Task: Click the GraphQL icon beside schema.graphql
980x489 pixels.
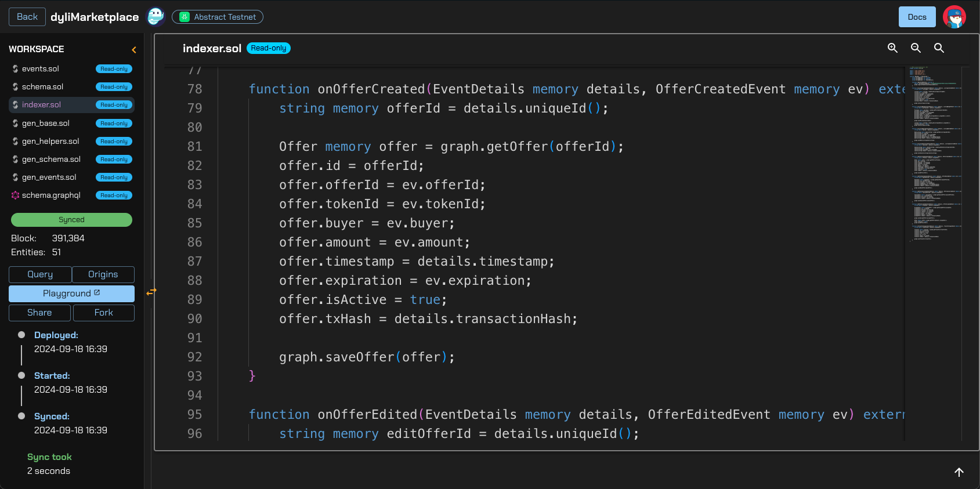Action: [x=16, y=195]
